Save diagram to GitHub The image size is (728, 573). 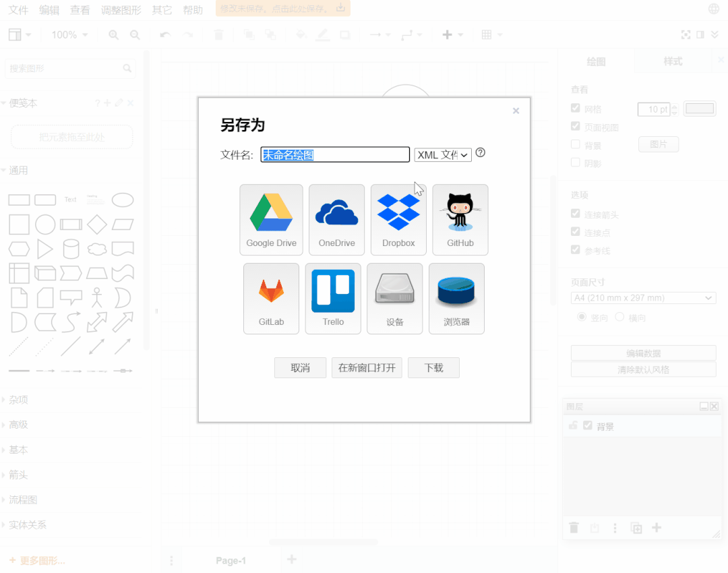460,220
